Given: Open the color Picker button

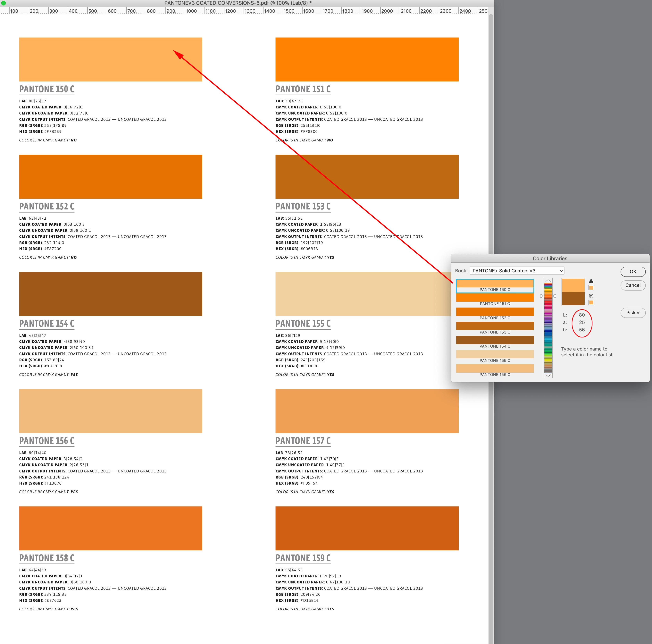Looking at the screenshot, I should 633,313.
